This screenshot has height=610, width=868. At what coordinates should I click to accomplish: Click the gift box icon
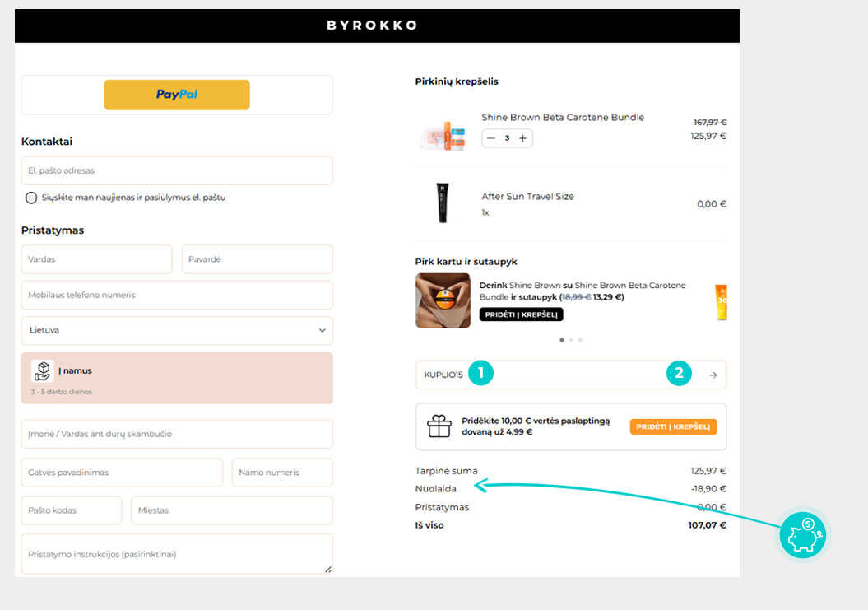pos(439,426)
